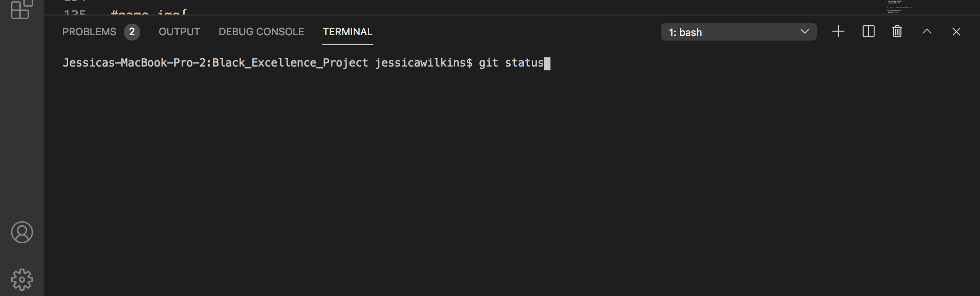Click the 'git status' command text
Viewport: 980px width, 296px height.
(511, 63)
